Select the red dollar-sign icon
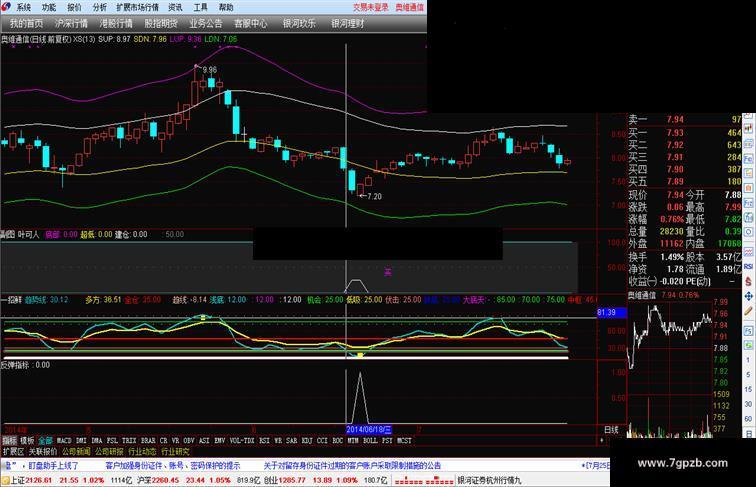This screenshot has width=756, height=487. coord(748,281)
